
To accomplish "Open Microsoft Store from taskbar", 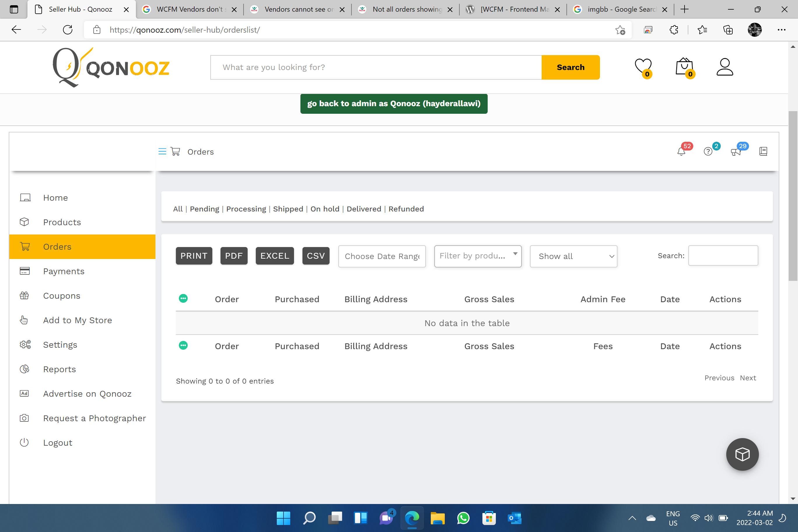I will (489, 518).
